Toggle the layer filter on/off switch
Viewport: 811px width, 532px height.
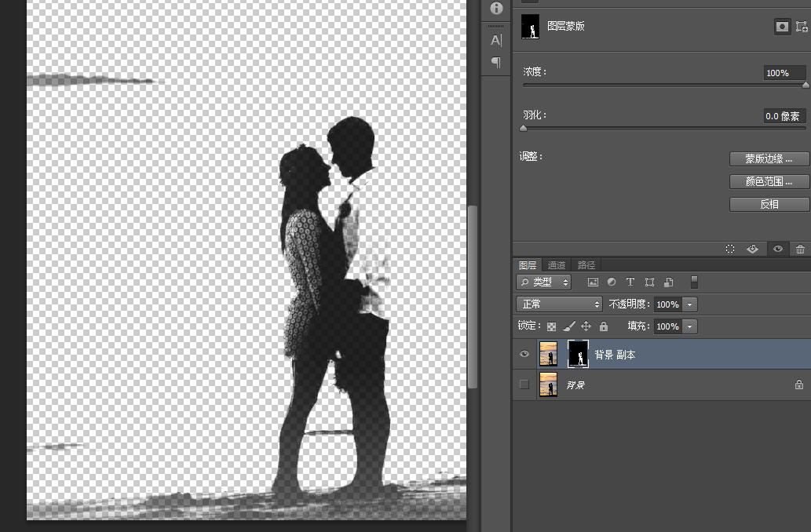pyautogui.click(x=694, y=282)
